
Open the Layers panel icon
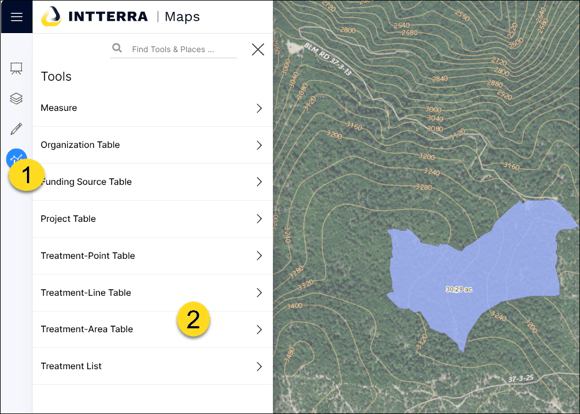pos(16,98)
